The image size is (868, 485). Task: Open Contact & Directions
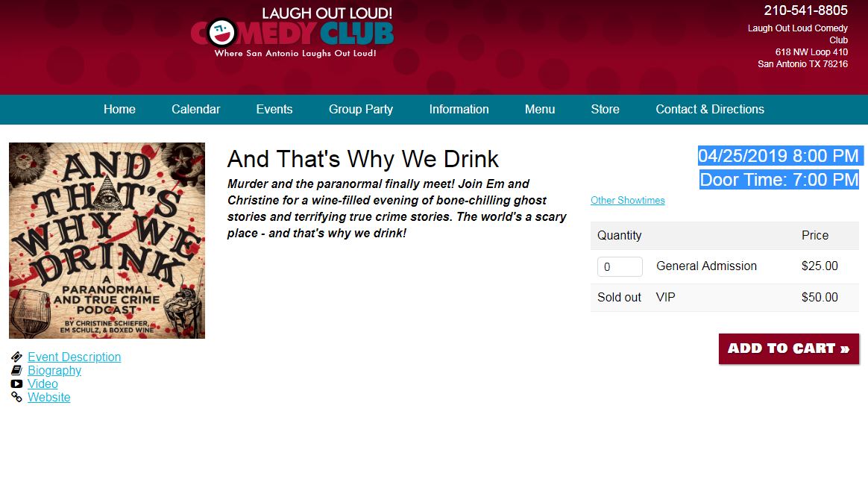tap(710, 109)
